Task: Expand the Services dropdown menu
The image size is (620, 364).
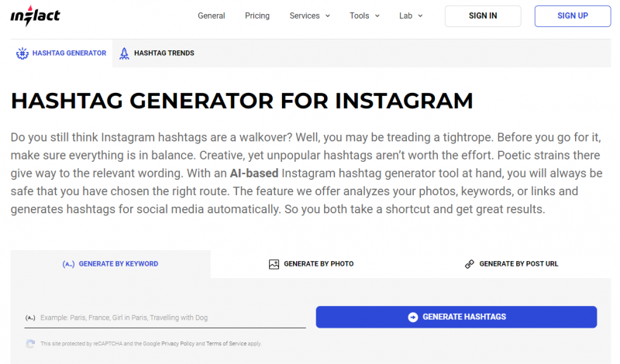Action: [x=309, y=15]
